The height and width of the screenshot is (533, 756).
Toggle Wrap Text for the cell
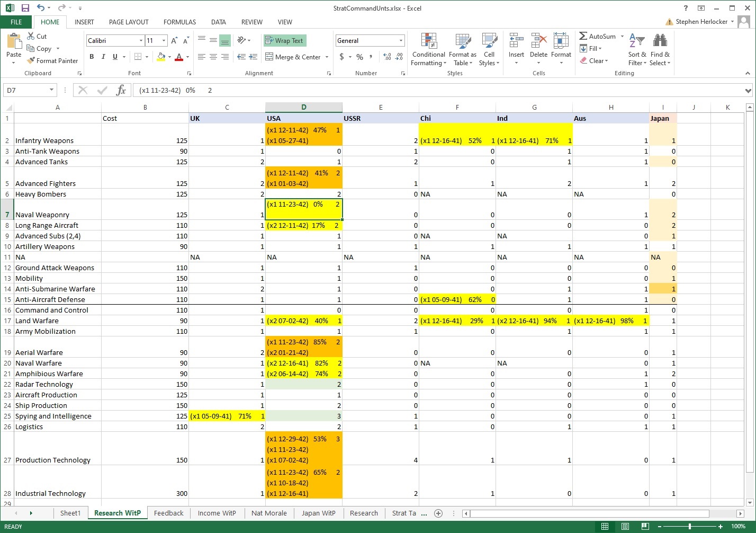[284, 40]
